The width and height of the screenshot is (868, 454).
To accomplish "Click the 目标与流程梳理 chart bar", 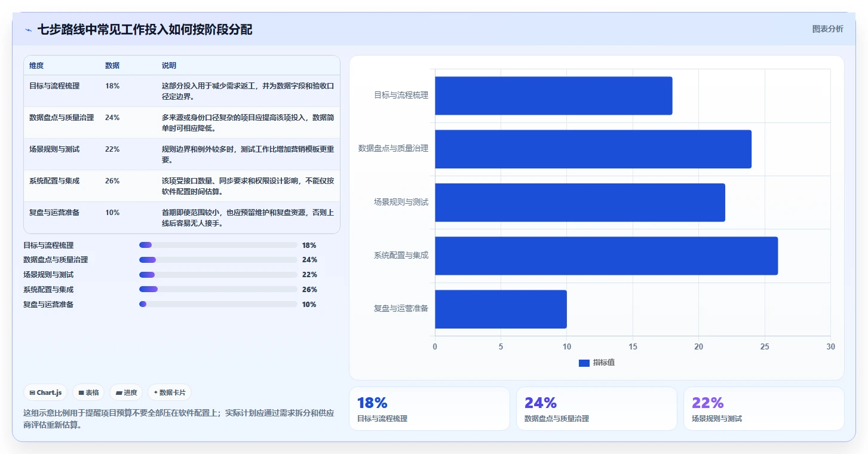I will [x=553, y=96].
